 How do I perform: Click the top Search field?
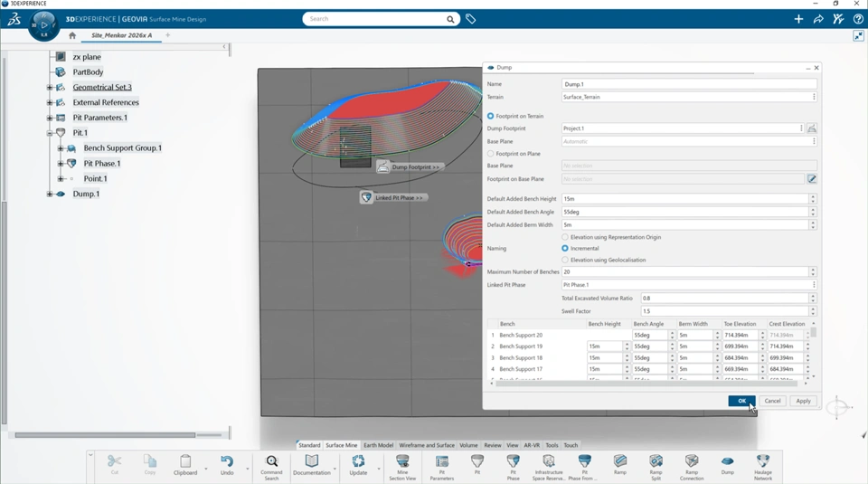pos(376,19)
